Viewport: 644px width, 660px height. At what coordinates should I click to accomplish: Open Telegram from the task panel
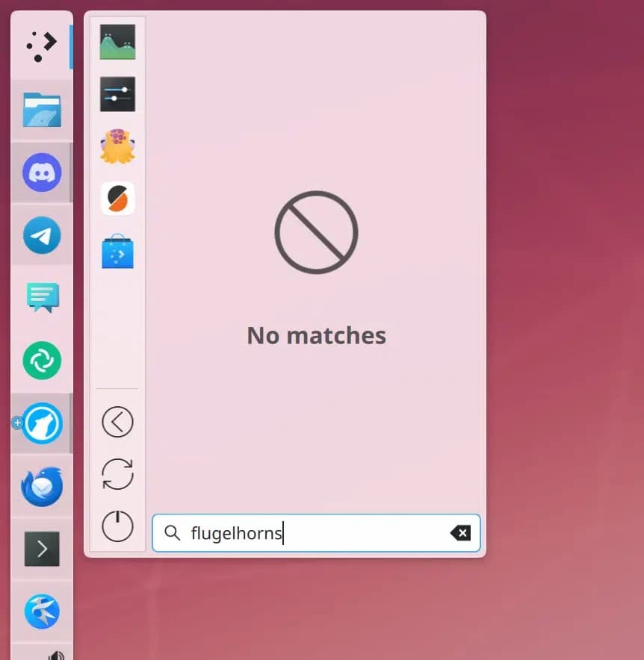tap(41, 235)
